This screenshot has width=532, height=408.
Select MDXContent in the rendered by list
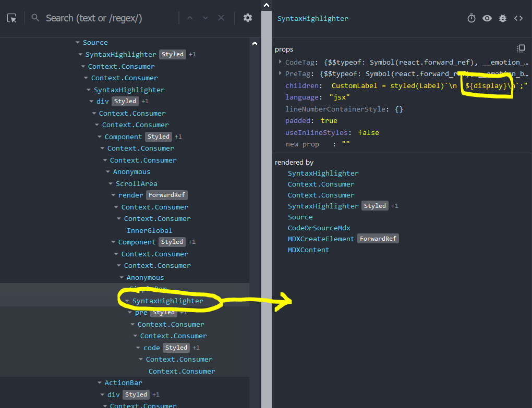click(308, 250)
